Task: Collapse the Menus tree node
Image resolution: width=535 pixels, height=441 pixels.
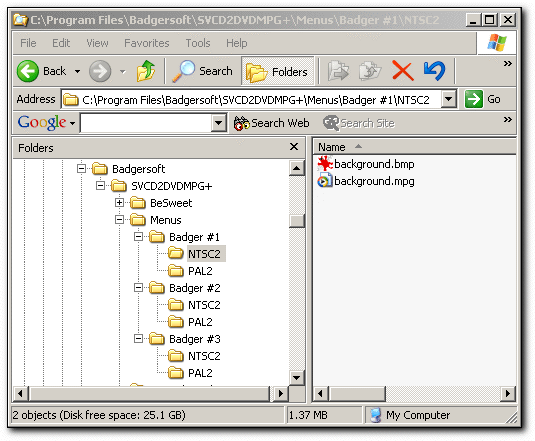Action: pos(119,220)
